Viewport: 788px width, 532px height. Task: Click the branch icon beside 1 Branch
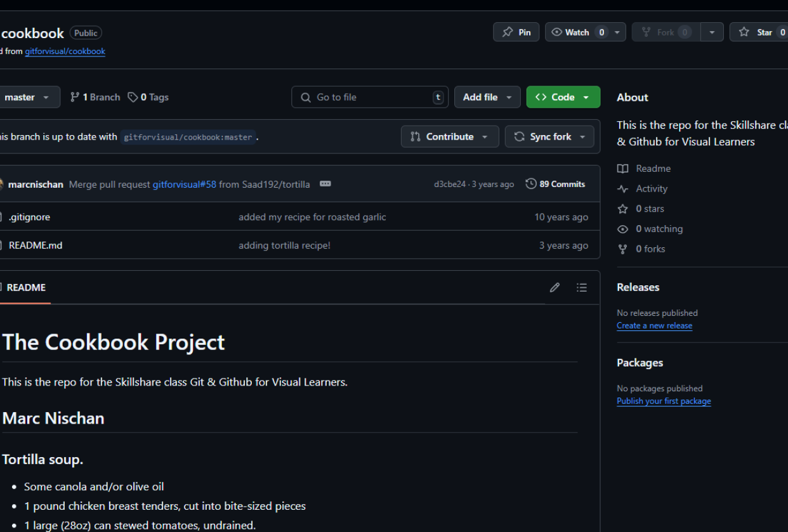tap(75, 97)
